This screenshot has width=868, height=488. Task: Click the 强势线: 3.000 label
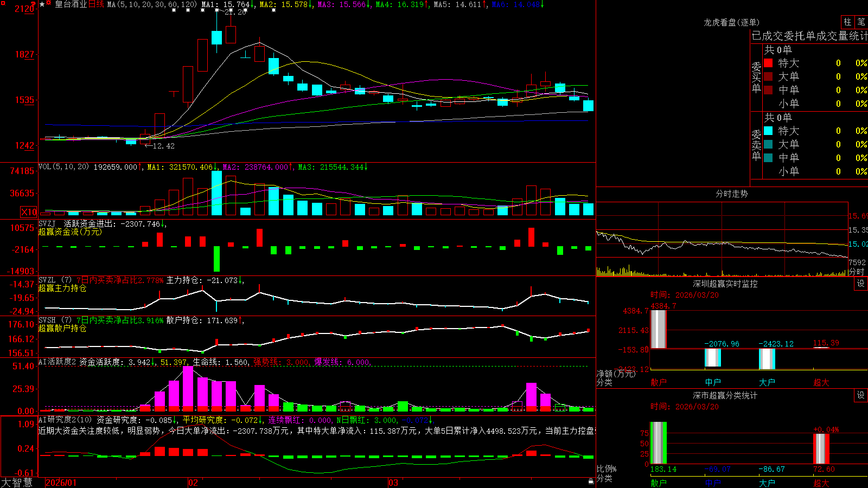(x=281, y=362)
